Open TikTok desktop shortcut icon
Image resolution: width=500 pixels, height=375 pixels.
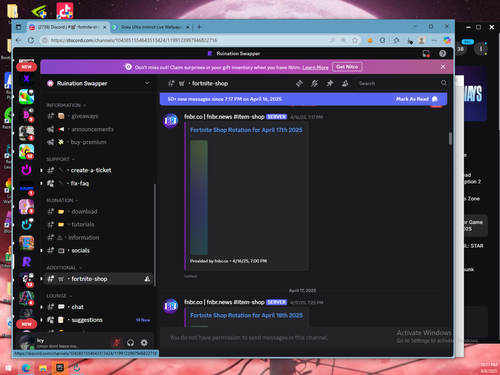pos(65,11)
